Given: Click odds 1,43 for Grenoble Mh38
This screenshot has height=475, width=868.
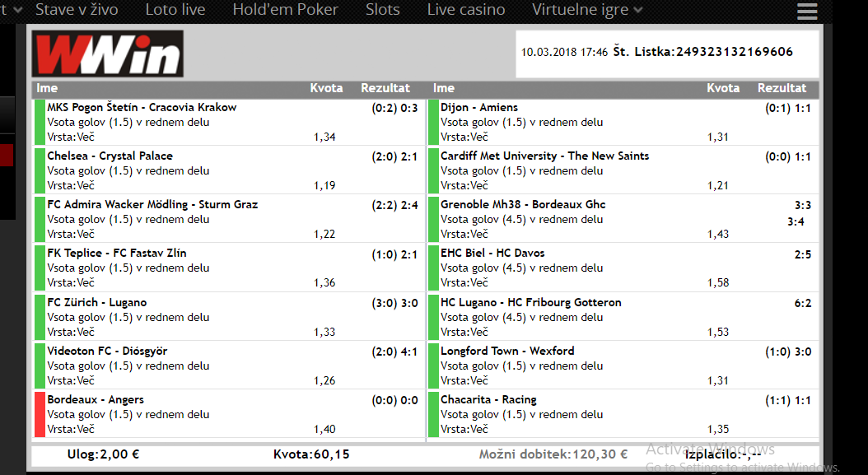Looking at the screenshot, I should 718,234.
